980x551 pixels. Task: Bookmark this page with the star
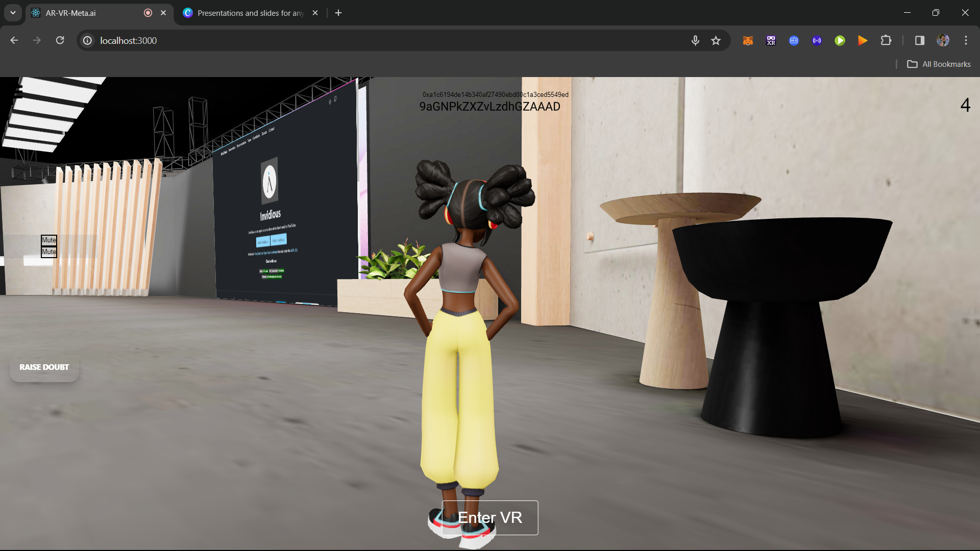(716, 41)
